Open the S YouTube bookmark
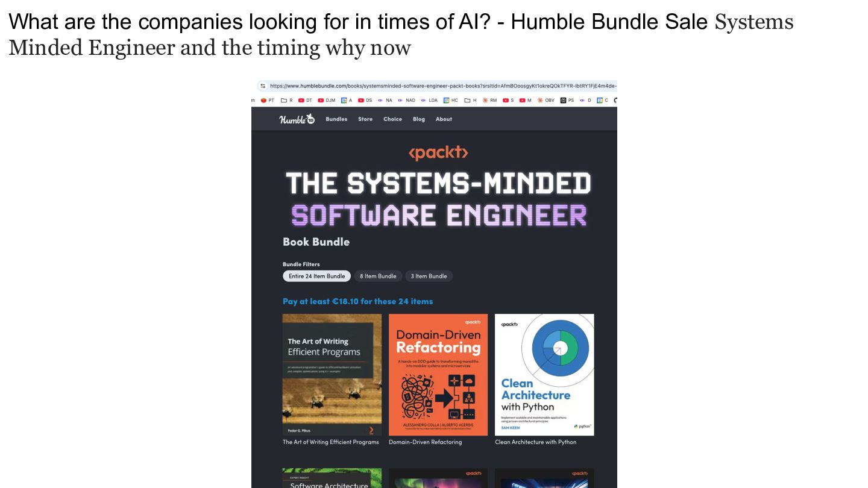This screenshot has height=488, width=868. (x=508, y=101)
